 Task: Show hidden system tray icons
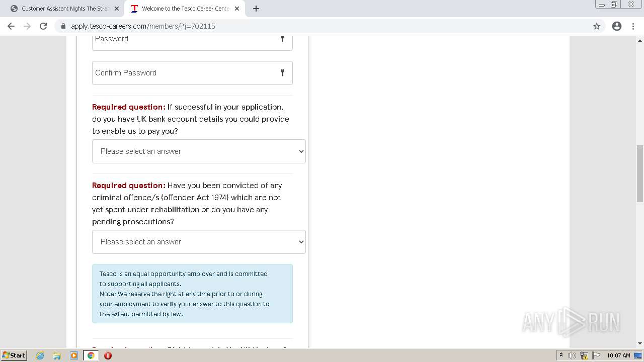click(x=561, y=355)
